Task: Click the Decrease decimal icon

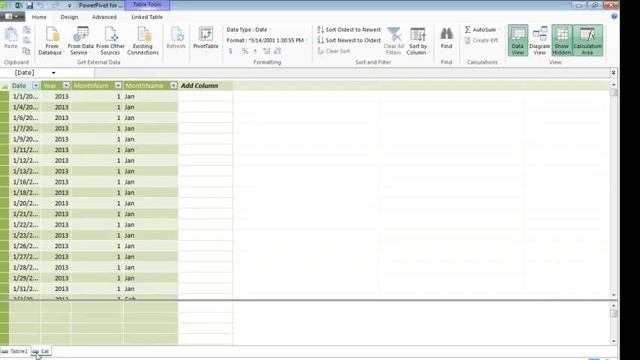Action: (278, 51)
